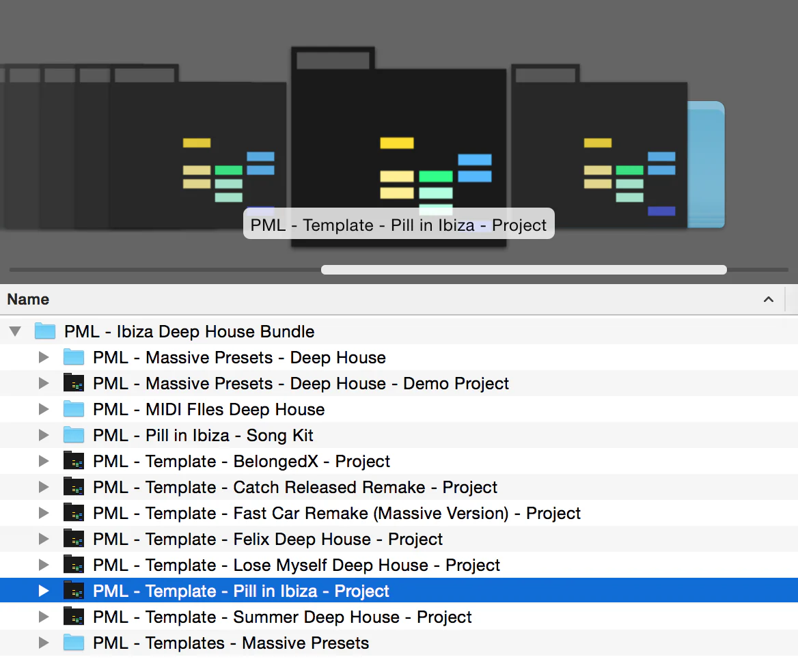Click the Cover Flow caption Pill in Ibiza - Project

(x=398, y=224)
